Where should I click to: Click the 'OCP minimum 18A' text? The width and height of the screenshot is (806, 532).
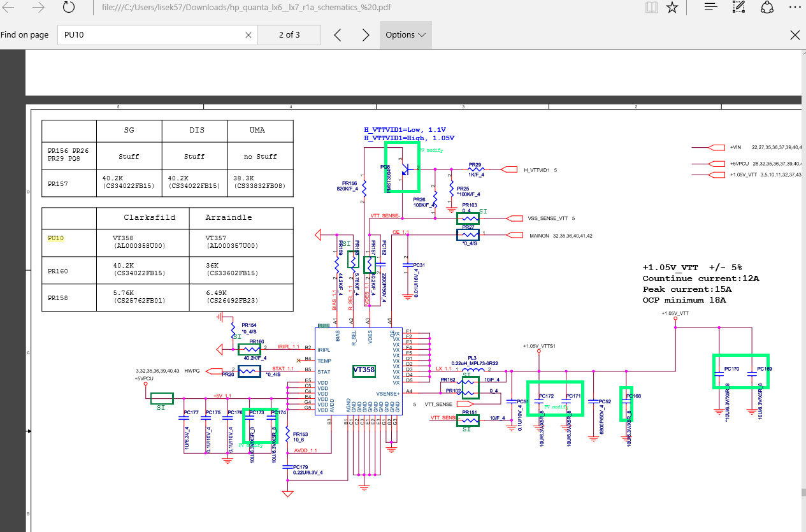(x=684, y=300)
